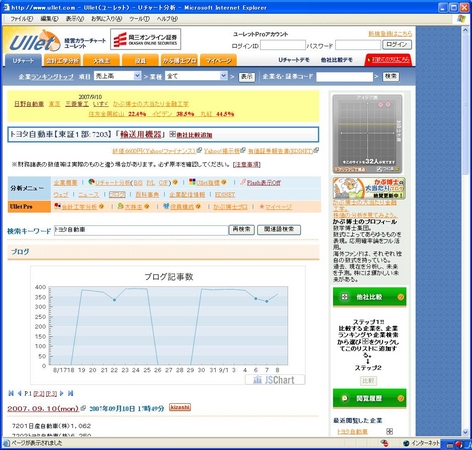Image resolution: width=472 pixels, height=450 pixels.
Task: Click the pie chart icon before Uチャート分析
Action: (91, 182)
